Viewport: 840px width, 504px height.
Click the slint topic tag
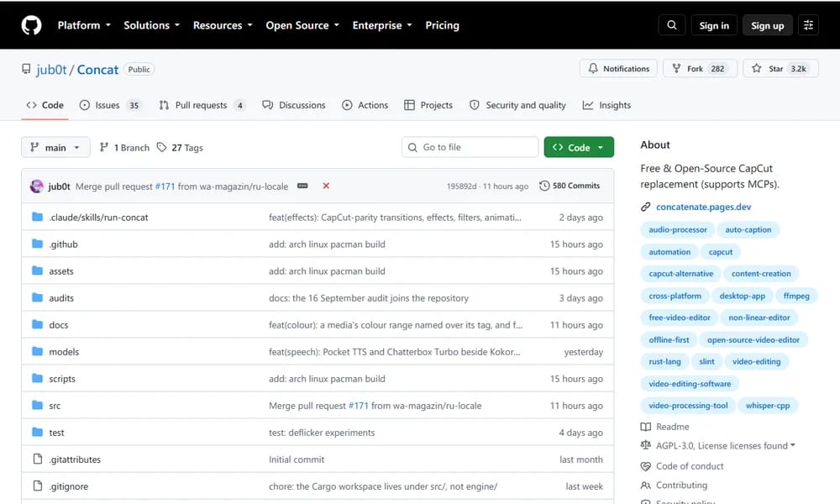click(706, 361)
